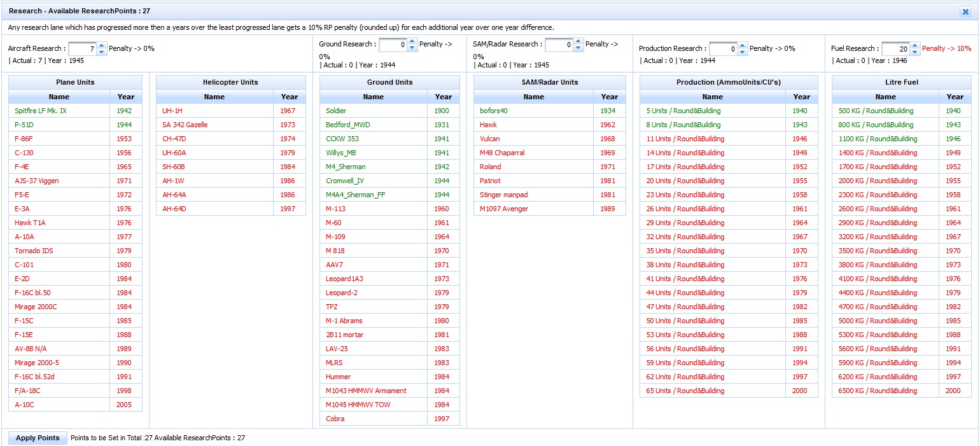Viewport: 980px width, 446px height.
Task: Select the Patriot SAM unit row
Action: [490, 181]
